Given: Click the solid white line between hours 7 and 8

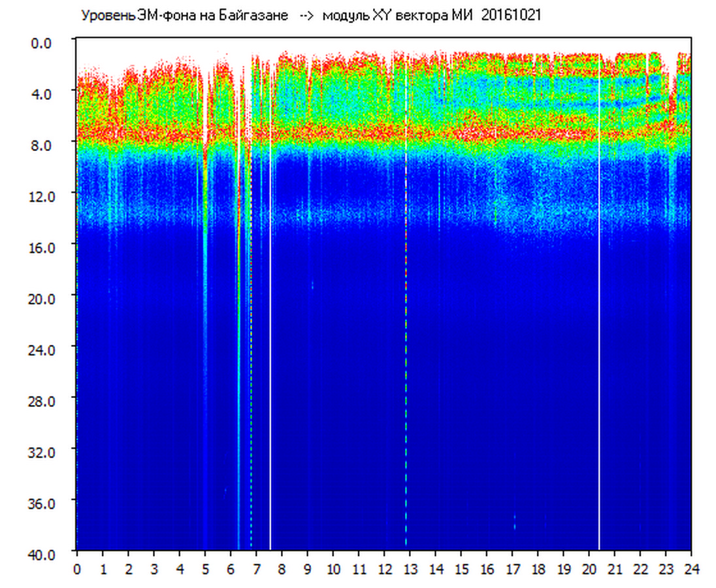Looking at the screenshot, I should (x=270, y=327).
